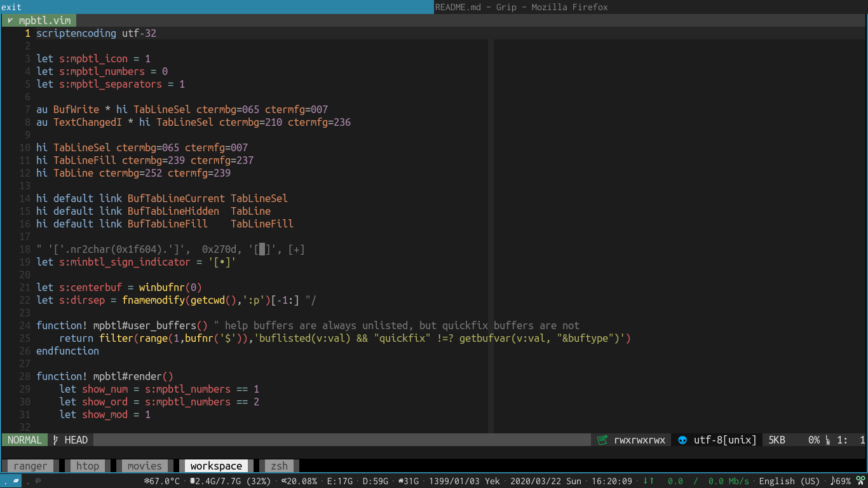This screenshot has width=868, height=488.
Task: Click the git branch icon beside HEAD
Action: click(x=56, y=440)
